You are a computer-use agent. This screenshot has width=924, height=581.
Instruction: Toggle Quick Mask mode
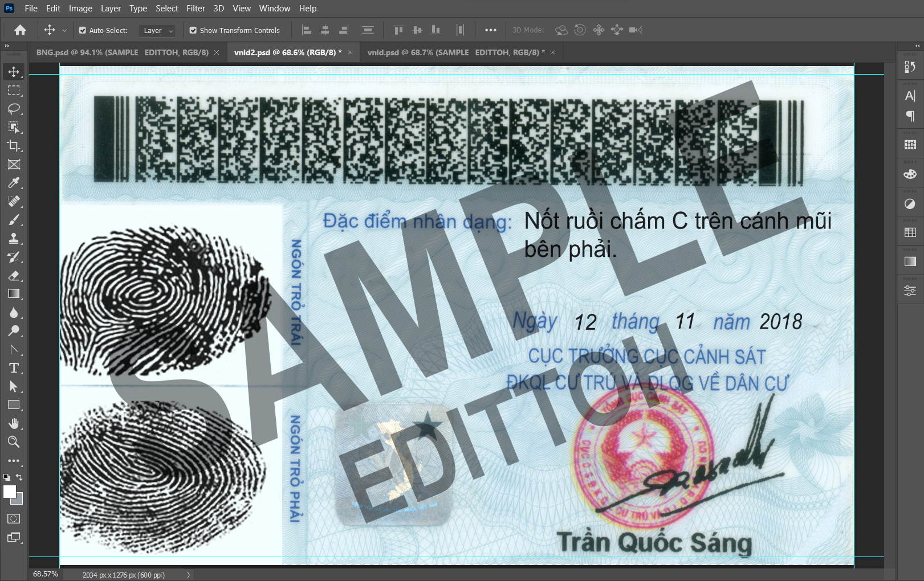14,519
